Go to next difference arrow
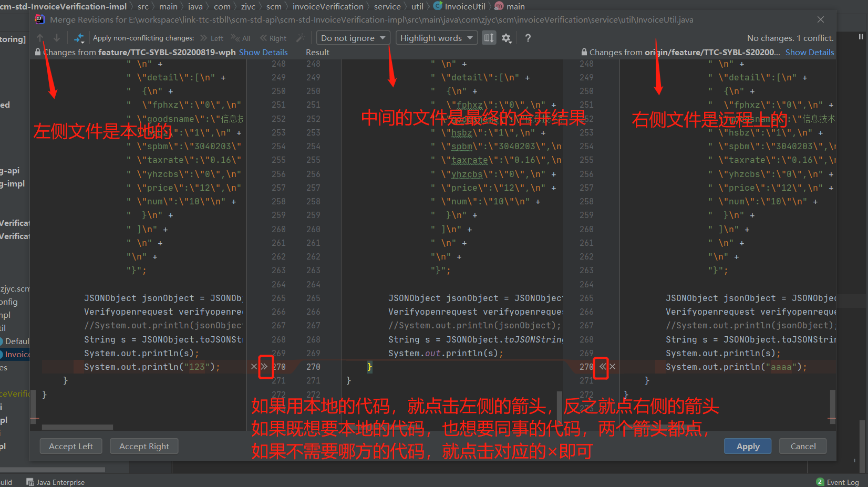Screen dimensions: 868x487 57,38
